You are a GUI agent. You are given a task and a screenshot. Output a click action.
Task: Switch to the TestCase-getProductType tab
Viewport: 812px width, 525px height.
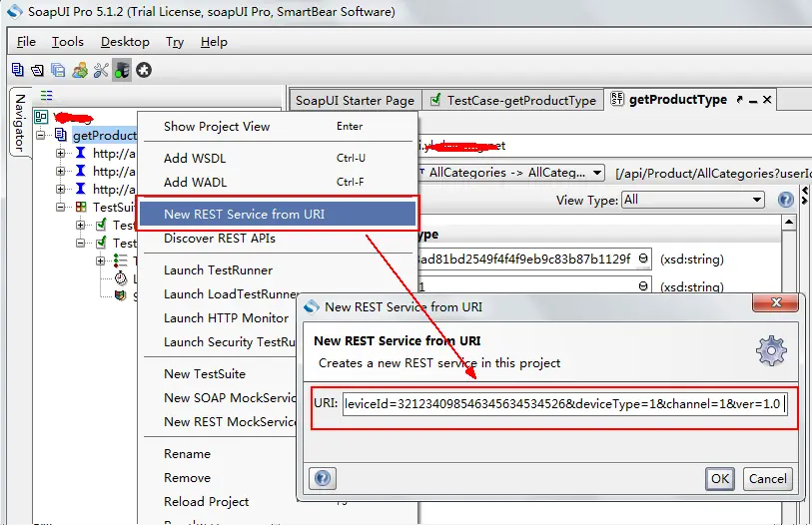pos(513,100)
